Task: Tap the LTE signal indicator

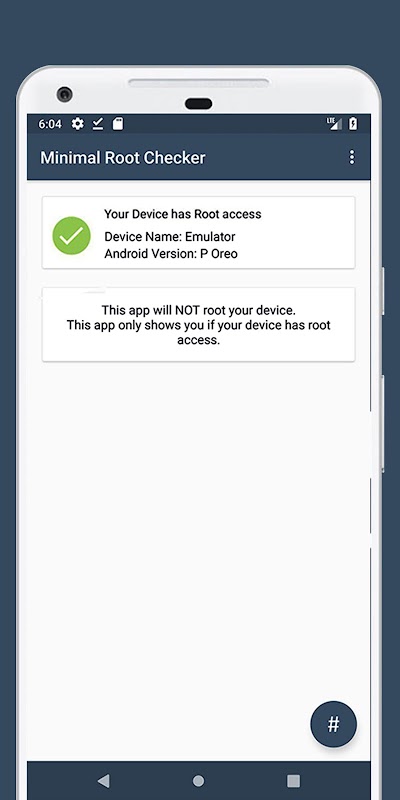Action: 334,123
